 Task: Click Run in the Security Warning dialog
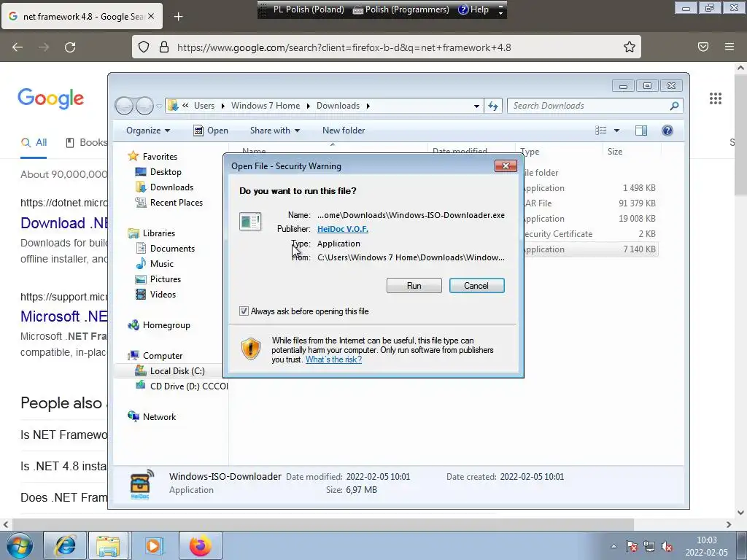[x=414, y=286]
